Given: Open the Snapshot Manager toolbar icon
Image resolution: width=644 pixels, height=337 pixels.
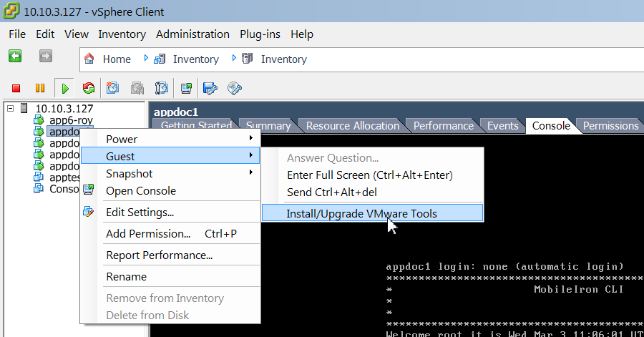Looking at the screenshot, I should click(162, 88).
